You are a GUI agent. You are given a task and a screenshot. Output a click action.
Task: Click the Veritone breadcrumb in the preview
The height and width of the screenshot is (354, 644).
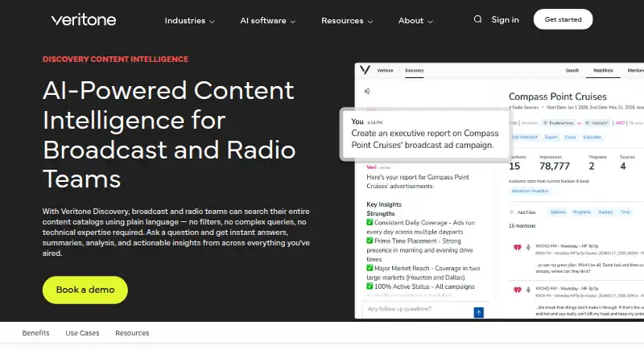pyautogui.click(x=385, y=71)
